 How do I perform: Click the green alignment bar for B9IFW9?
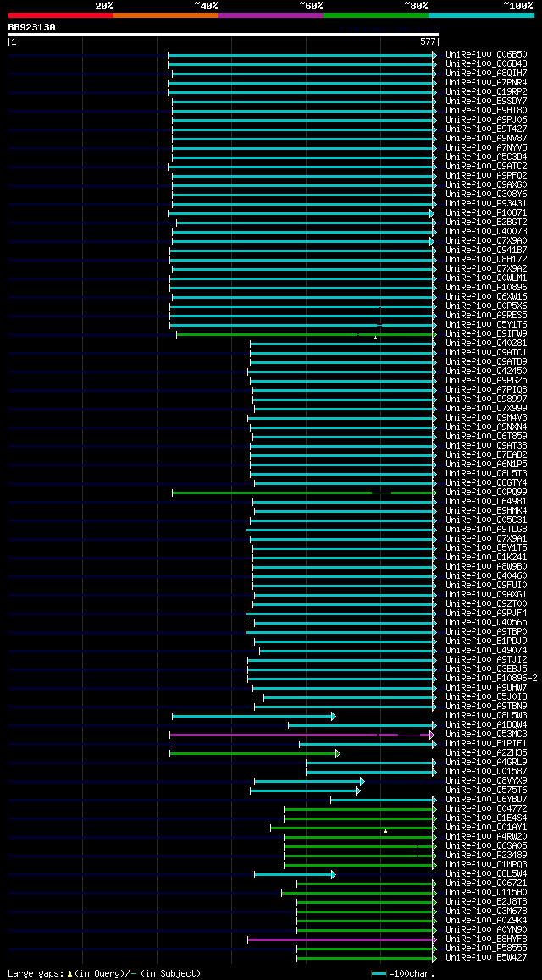(x=307, y=335)
